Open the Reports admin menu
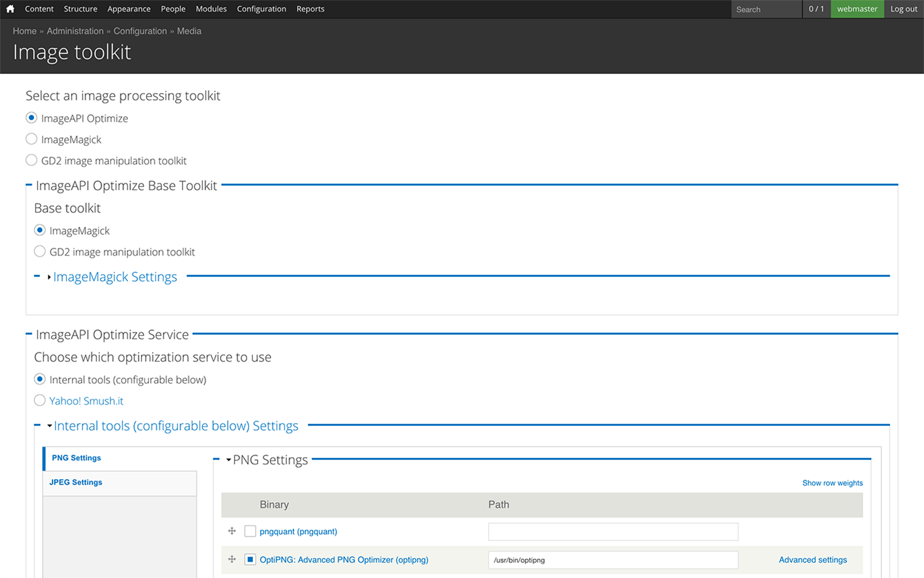 [311, 9]
